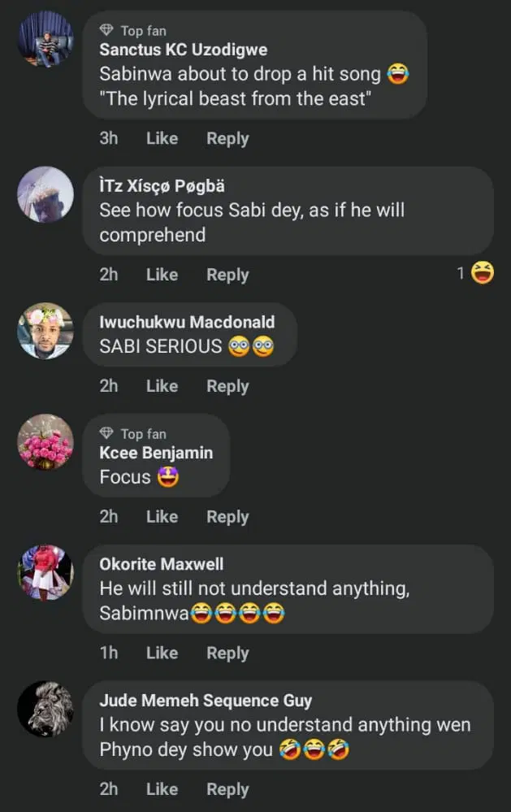Tap Kcee Benjamin's flower avatar

[x=45, y=442]
